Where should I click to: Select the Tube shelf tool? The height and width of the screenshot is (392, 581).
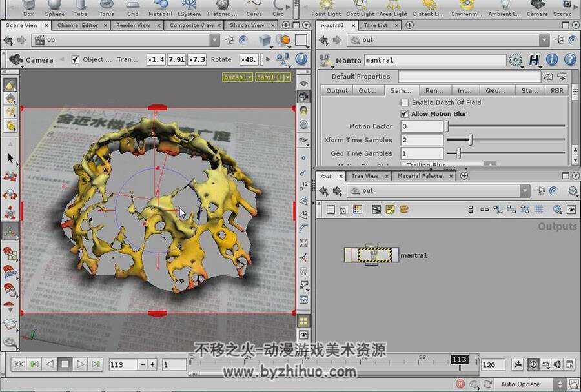pos(81,8)
